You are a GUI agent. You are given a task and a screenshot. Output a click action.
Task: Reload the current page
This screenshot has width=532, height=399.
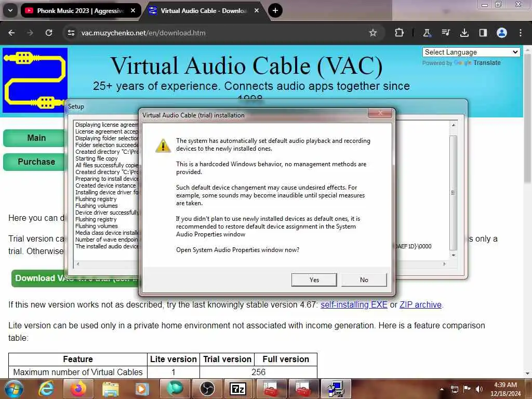49,33
